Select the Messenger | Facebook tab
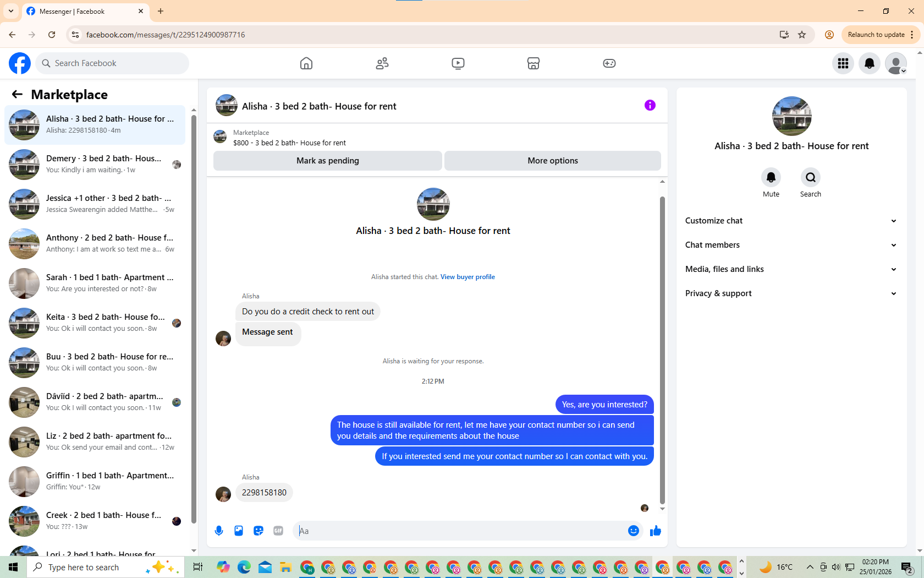 tap(85, 12)
